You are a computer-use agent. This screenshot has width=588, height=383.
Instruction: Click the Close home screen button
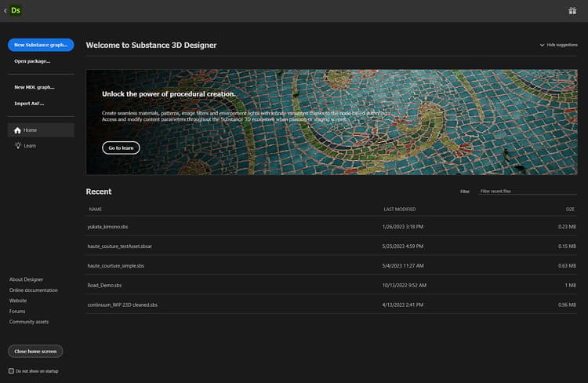[35, 352]
